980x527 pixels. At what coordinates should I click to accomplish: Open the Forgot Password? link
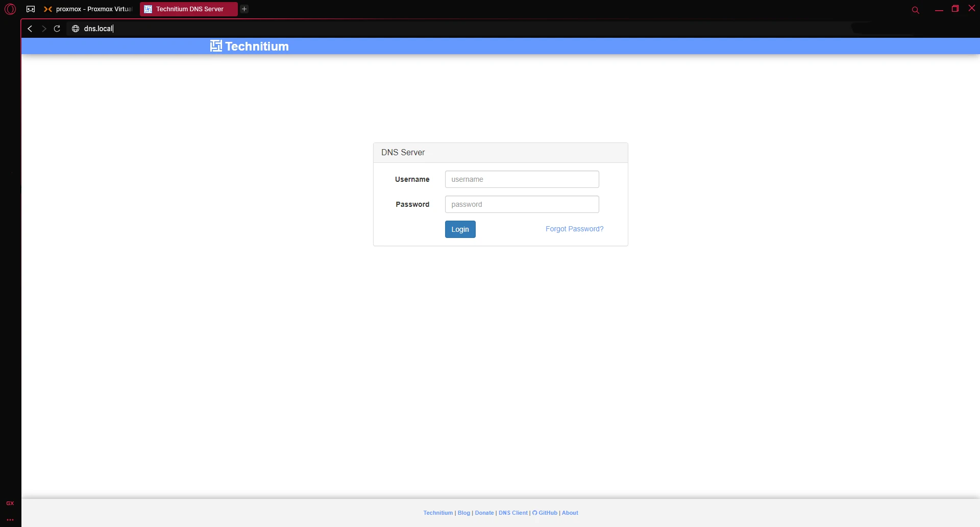574,229
